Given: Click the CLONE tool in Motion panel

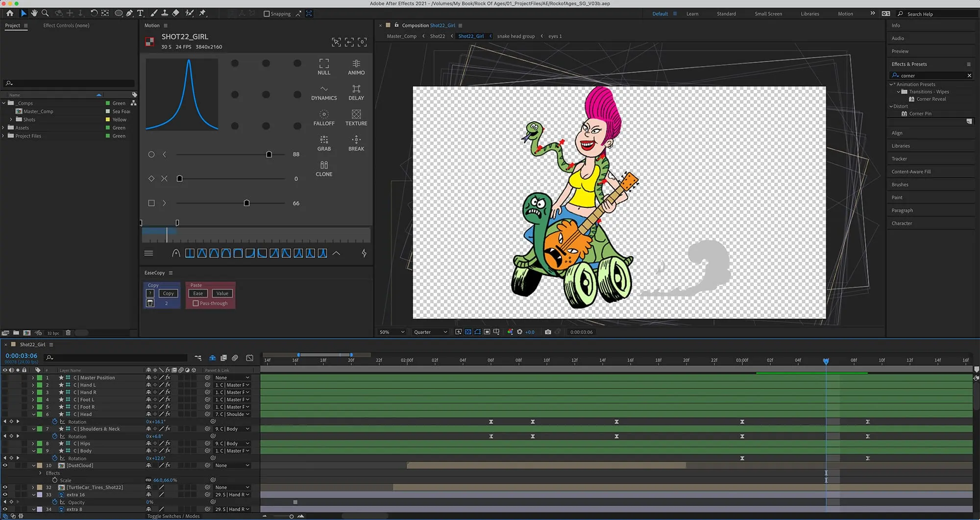Looking at the screenshot, I should pyautogui.click(x=324, y=169).
